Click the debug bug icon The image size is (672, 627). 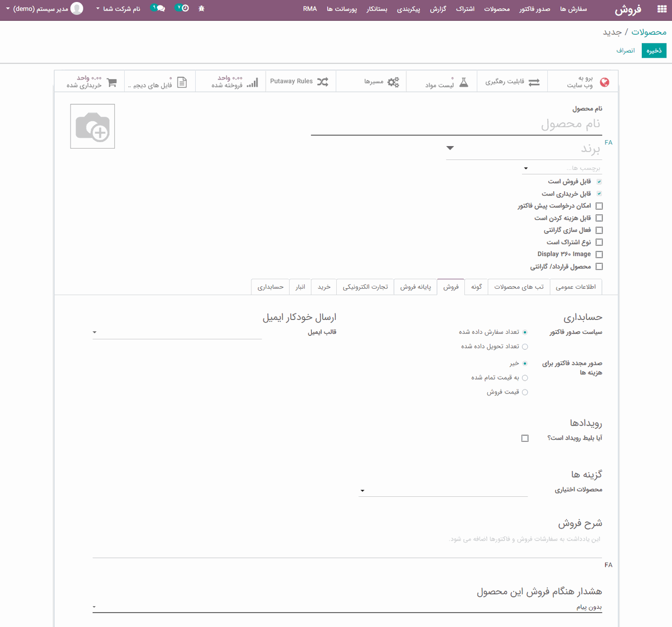201,8
